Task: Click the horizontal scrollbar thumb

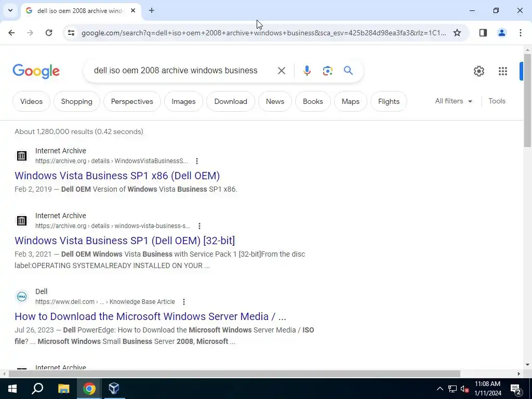Action: 234,374
